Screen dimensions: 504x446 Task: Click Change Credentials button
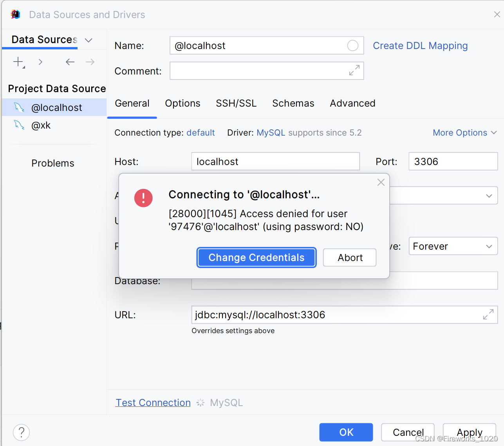pos(257,257)
